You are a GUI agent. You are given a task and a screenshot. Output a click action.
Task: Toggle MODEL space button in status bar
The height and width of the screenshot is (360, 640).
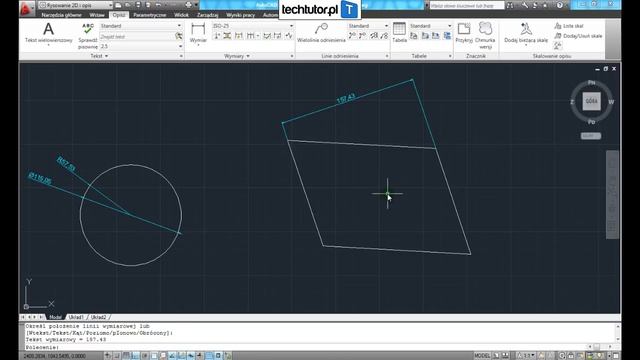tap(482, 356)
